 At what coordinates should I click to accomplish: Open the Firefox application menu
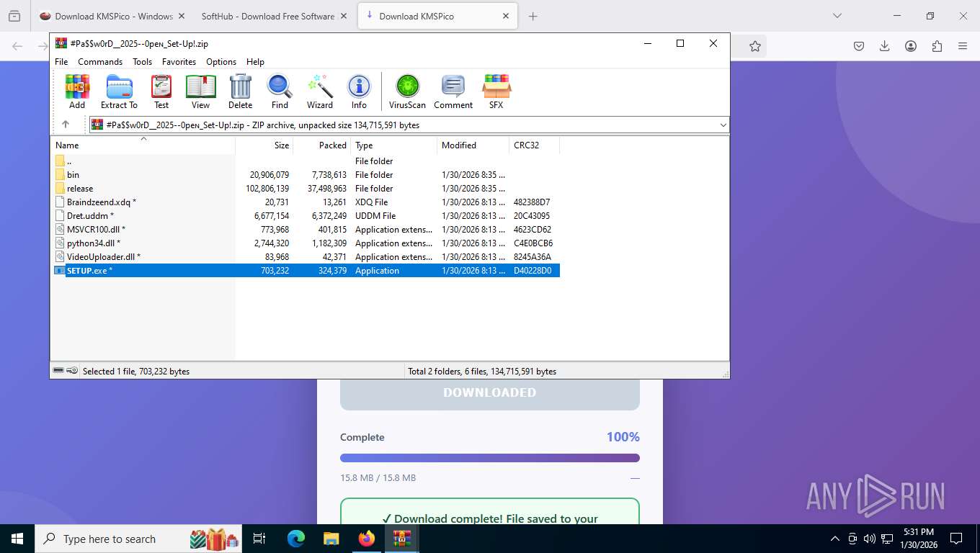[963, 46]
